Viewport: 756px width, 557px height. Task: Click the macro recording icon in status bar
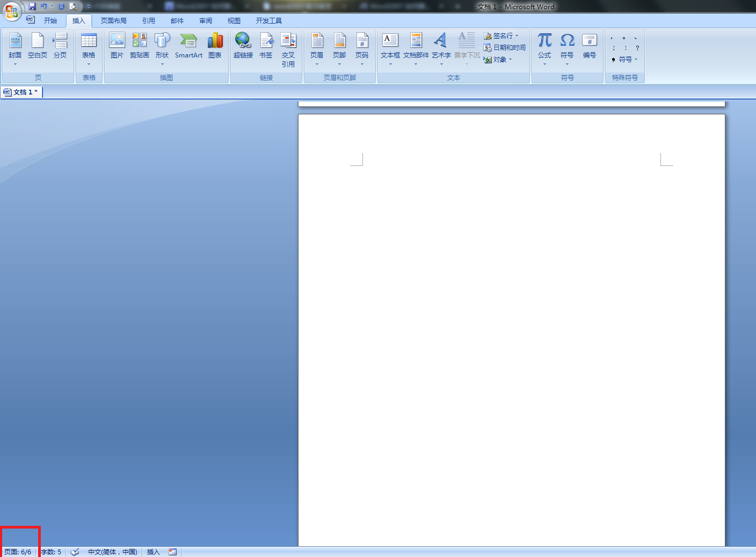pyautogui.click(x=172, y=552)
